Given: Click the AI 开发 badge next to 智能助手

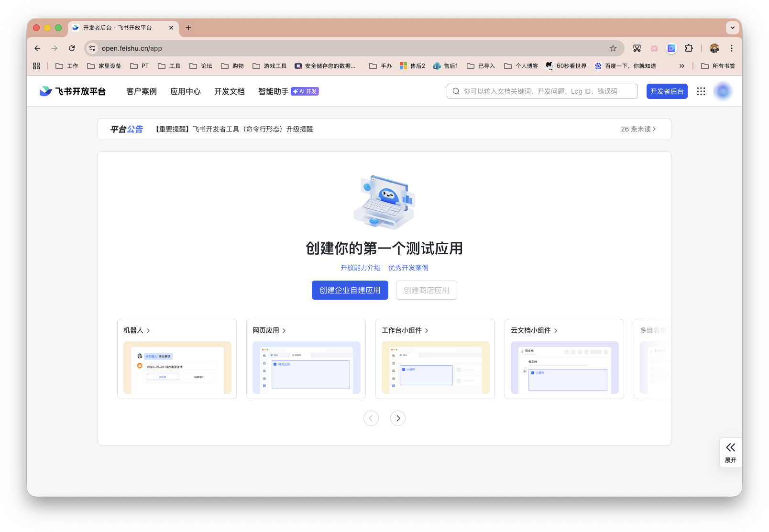Looking at the screenshot, I should click(304, 91).
